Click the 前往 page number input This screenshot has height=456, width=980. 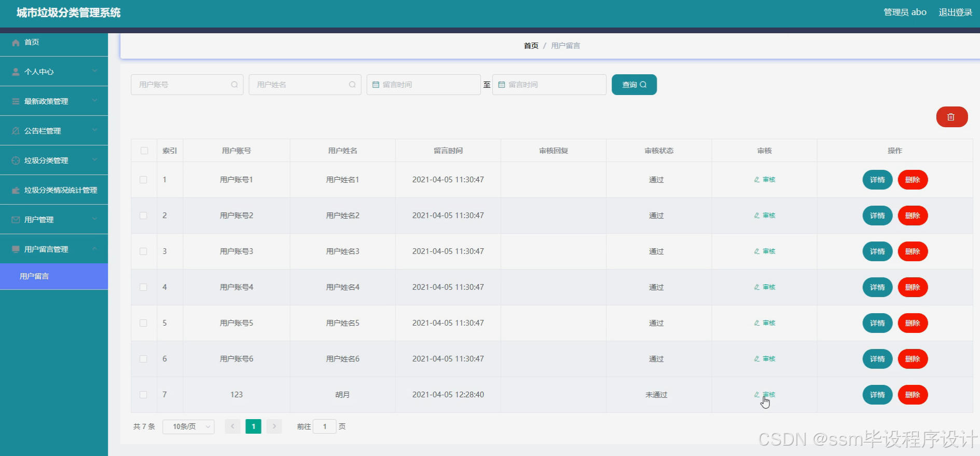[325, 426]
